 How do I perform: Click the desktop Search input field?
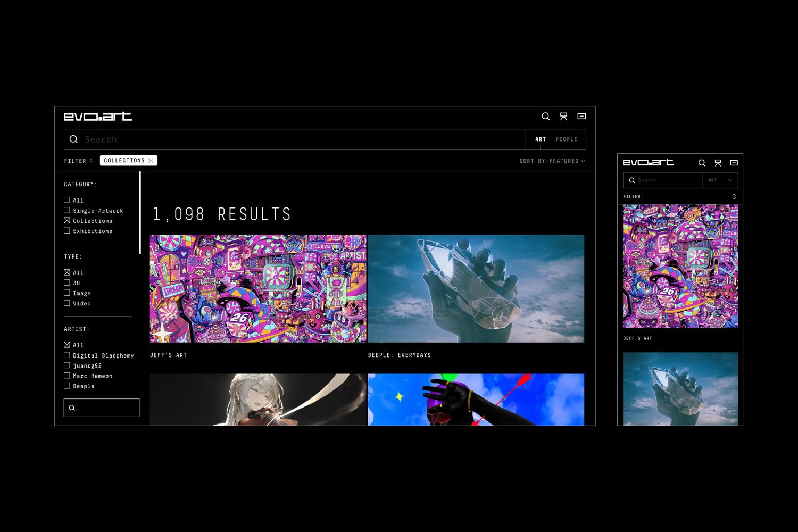coord(295,139)
